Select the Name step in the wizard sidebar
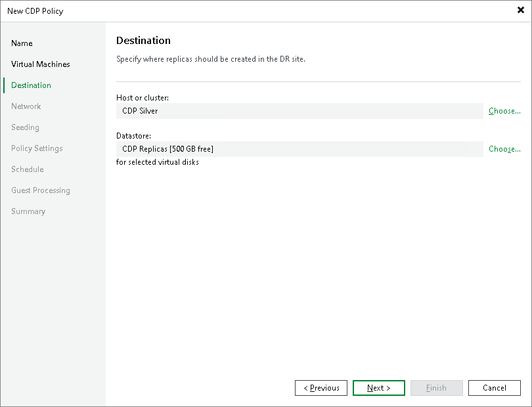 pyautogui.click(x=22, y=43)
